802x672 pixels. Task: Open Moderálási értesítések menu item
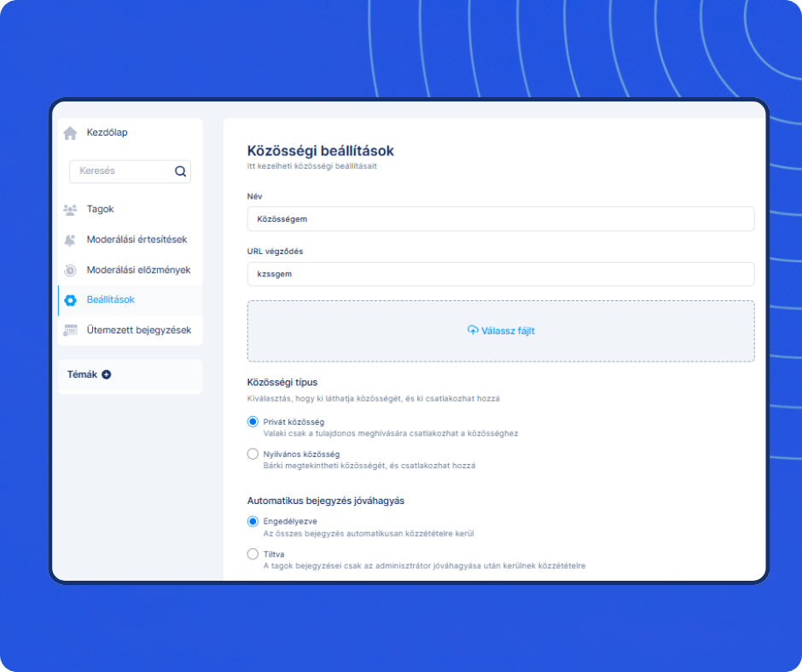(x=137, y=240)
